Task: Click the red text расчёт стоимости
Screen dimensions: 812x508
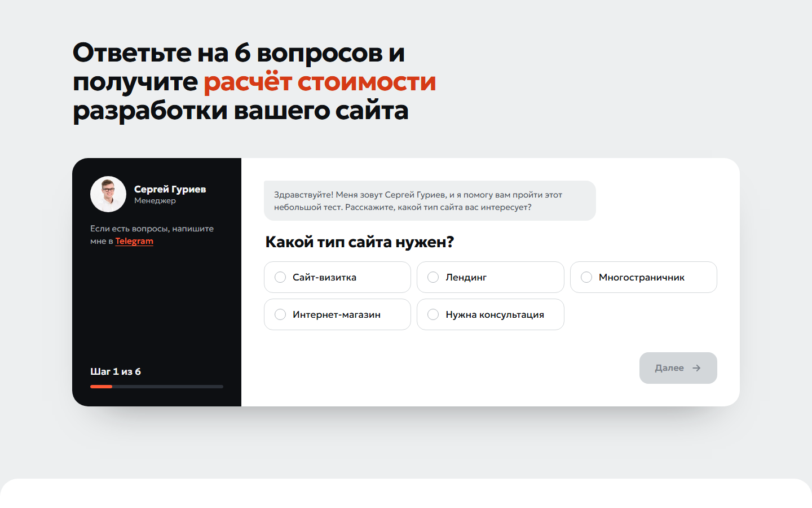Action: 320,82
